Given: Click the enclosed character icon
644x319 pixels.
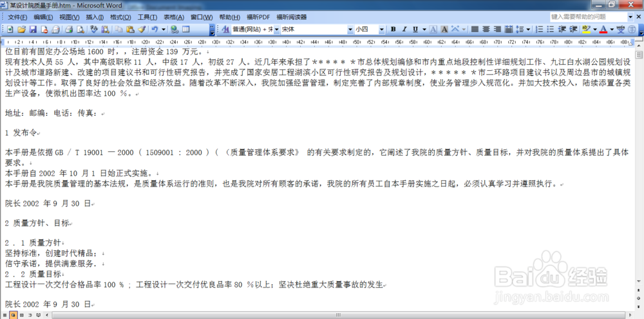Looking at the screenshot, I should (631, 29).
